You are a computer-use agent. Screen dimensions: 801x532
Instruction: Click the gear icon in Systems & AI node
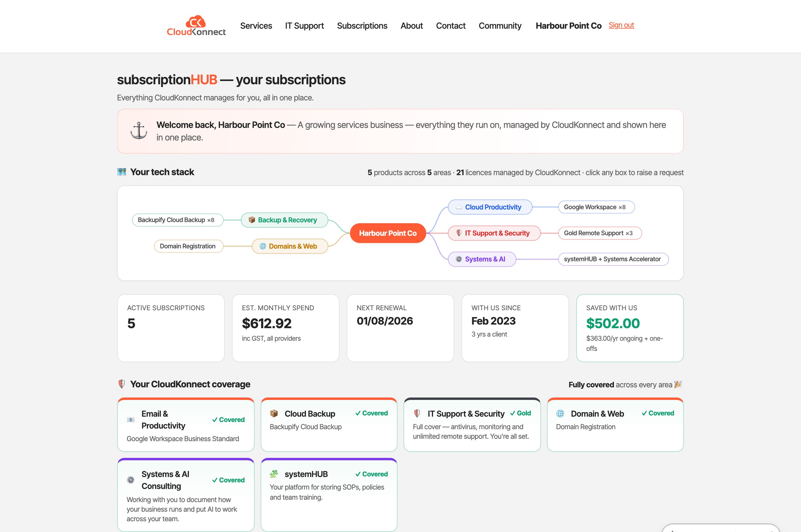[x=459, y=259]
